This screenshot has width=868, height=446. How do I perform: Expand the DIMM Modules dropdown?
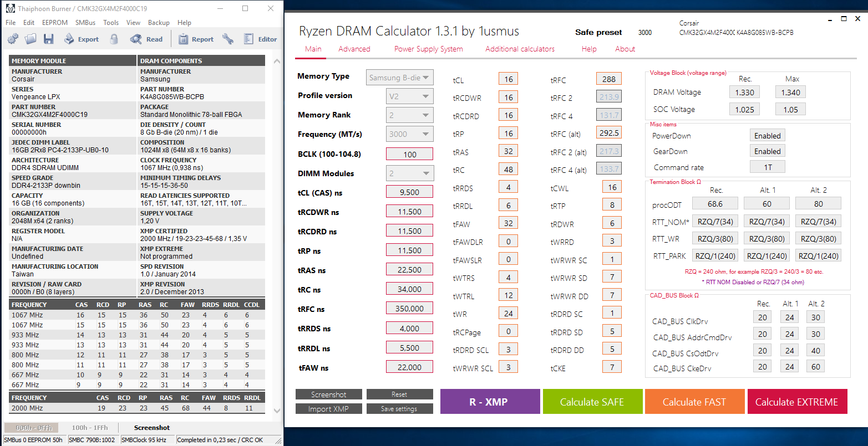coord(410,173)
